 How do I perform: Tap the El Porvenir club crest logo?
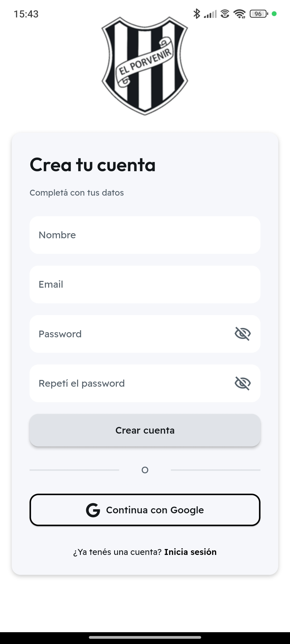pyautogui.click(x=145, y=66)
